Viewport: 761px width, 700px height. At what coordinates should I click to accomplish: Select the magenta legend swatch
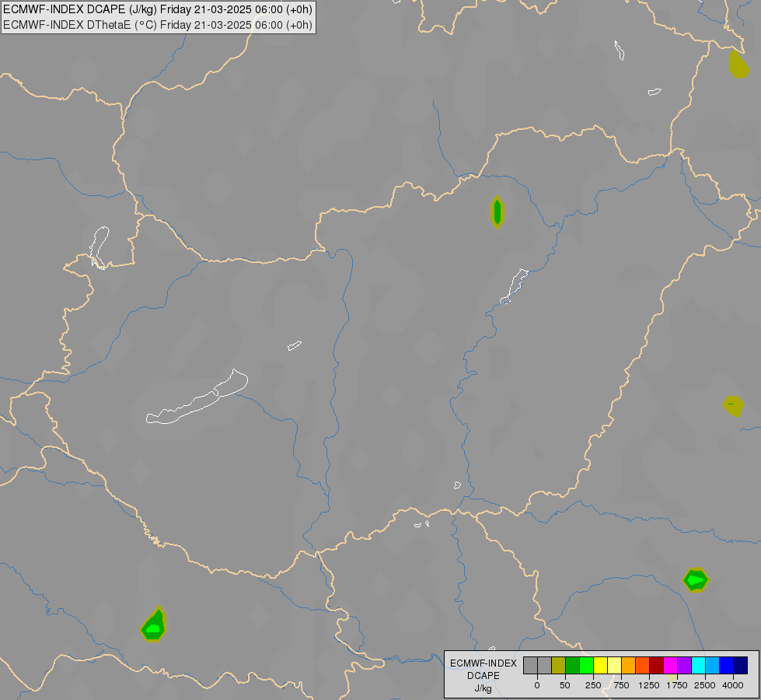670,666
